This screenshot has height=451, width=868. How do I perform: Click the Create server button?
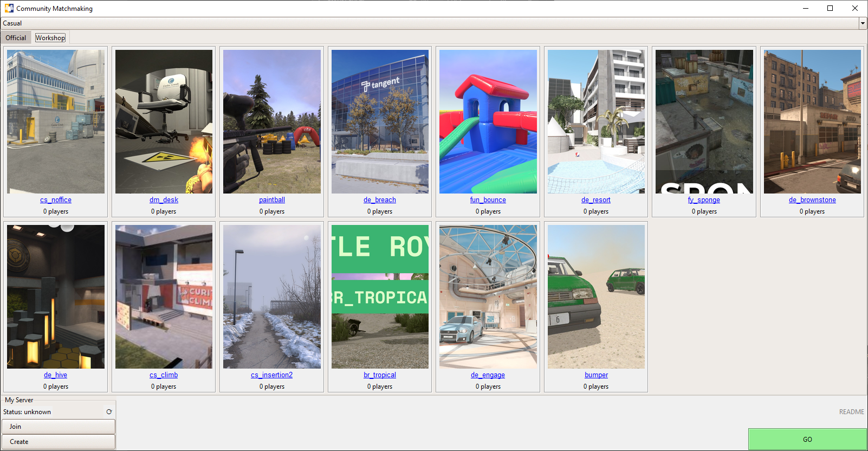pyautogui.click(x=59, y=442)
